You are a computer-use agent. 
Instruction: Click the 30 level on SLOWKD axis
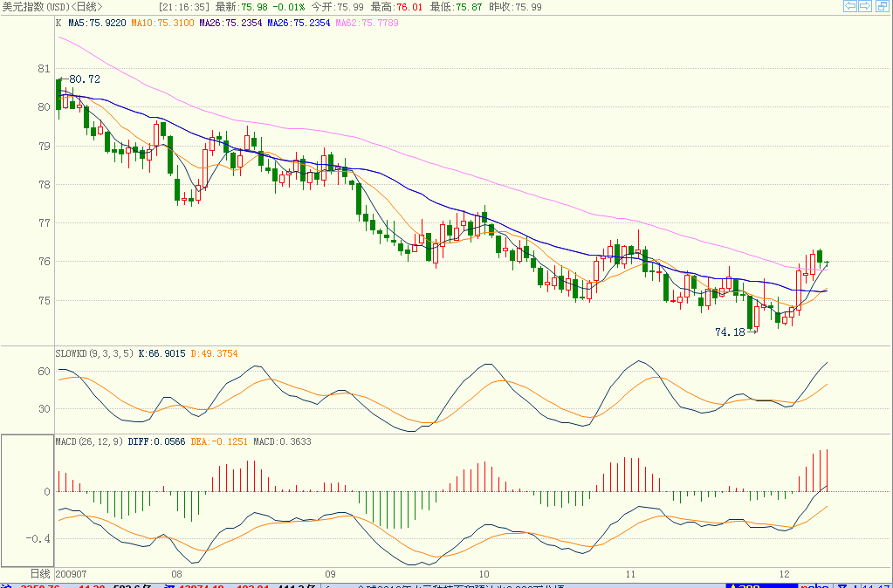coord(44,408)
